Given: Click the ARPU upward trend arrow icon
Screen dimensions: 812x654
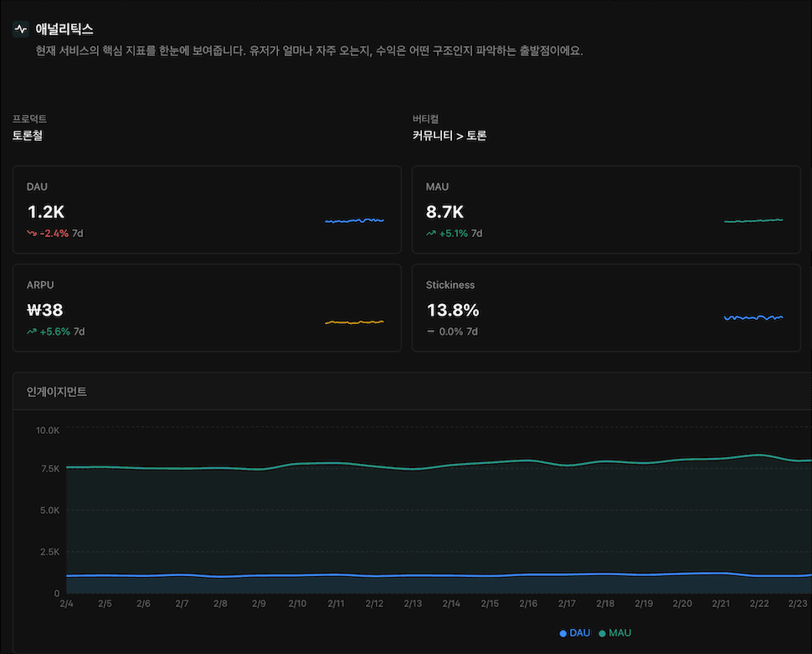Looking at the screenshot, I should [x=32, y=332].
